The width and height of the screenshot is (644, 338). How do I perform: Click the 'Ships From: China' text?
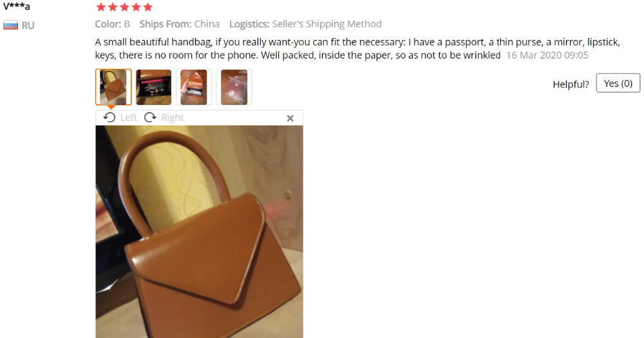180,24
